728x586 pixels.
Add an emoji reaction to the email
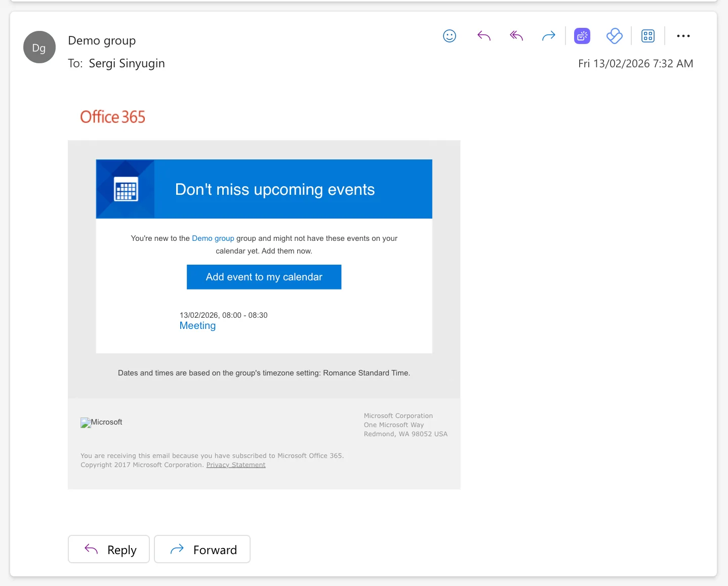coord(449,35)
